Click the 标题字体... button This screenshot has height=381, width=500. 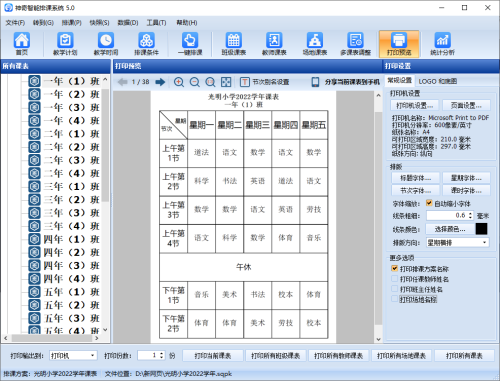click(x=415, y=178)
